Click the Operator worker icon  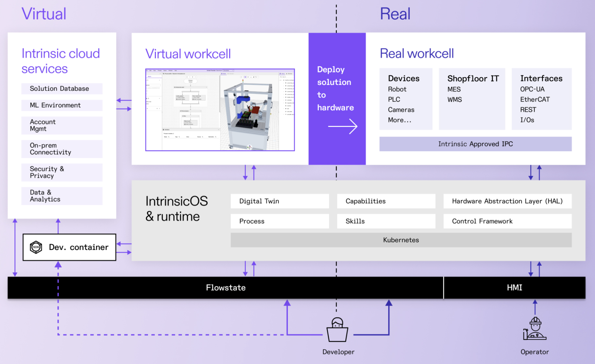click(535, 329)
